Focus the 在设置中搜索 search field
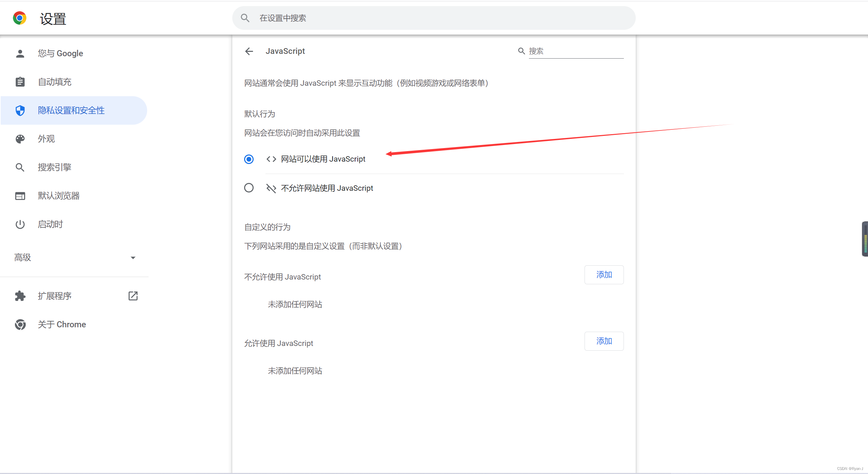The height and width of the screenshot is (474, 868). (434, 18)
